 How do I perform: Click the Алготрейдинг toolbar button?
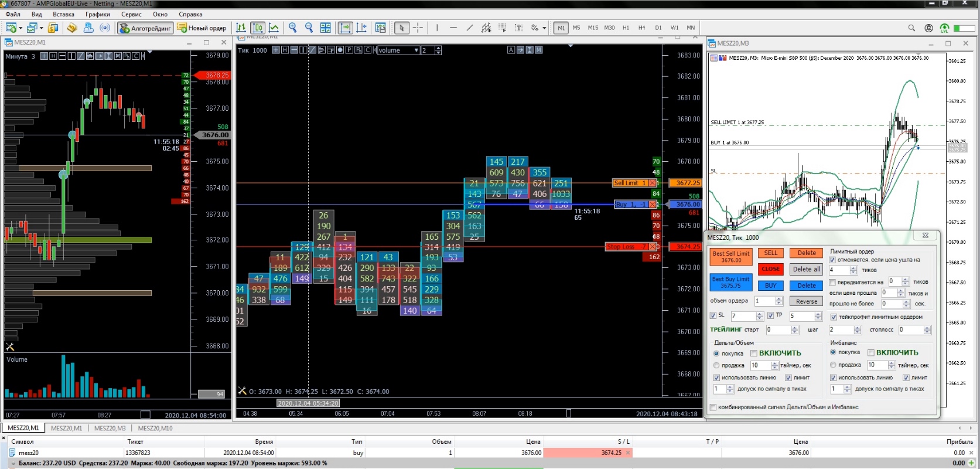click(145, 28)
